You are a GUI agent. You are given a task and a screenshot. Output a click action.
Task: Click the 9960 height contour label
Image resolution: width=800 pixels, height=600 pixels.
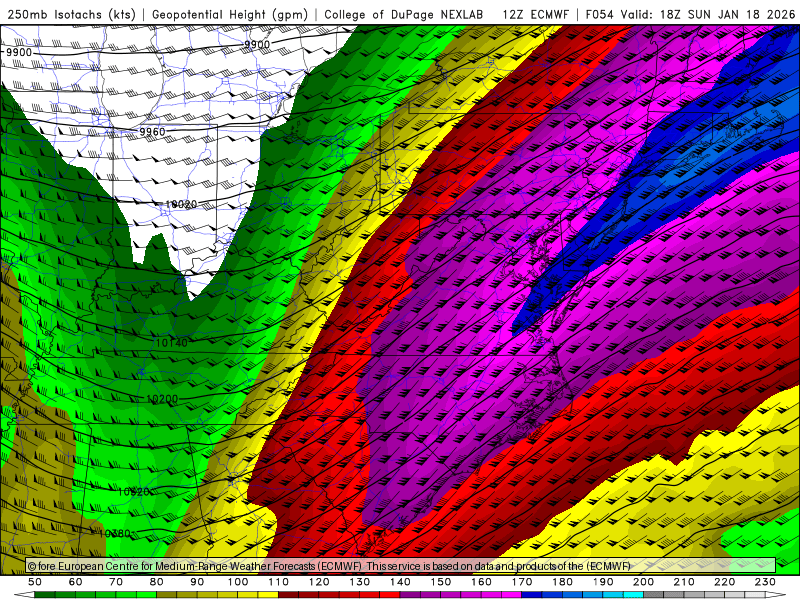152,132
